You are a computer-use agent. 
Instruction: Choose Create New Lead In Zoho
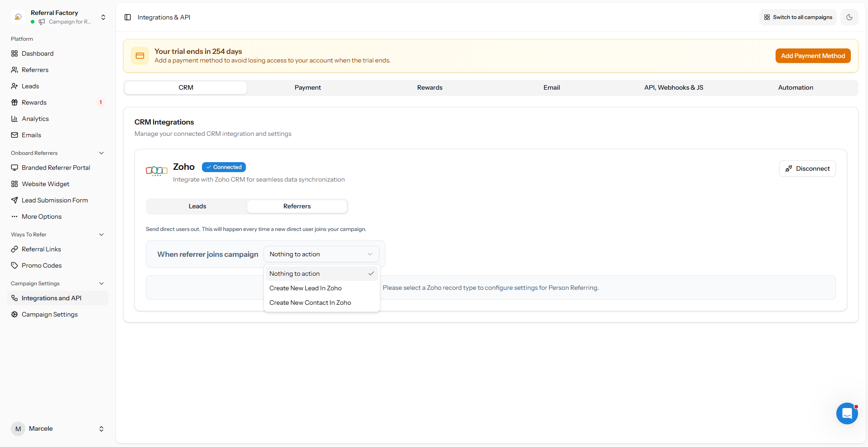click(x=321, y=288)
